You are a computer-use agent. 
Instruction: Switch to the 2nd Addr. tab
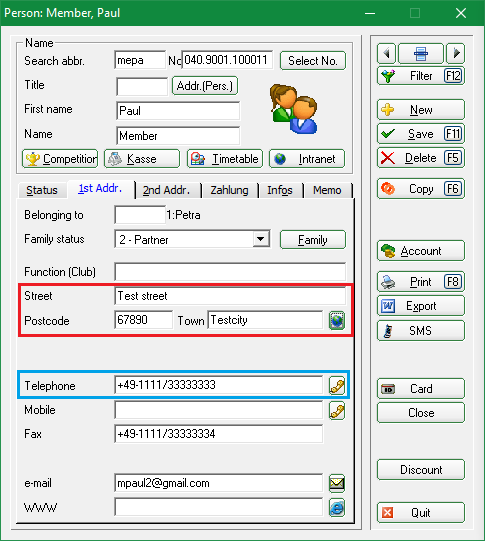[166, 190]
